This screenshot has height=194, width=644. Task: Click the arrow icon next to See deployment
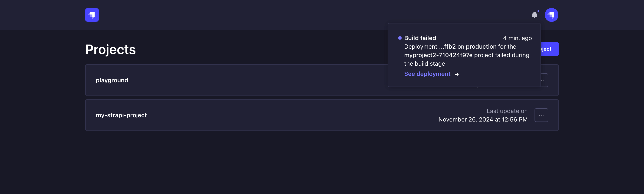pos(457,74)
